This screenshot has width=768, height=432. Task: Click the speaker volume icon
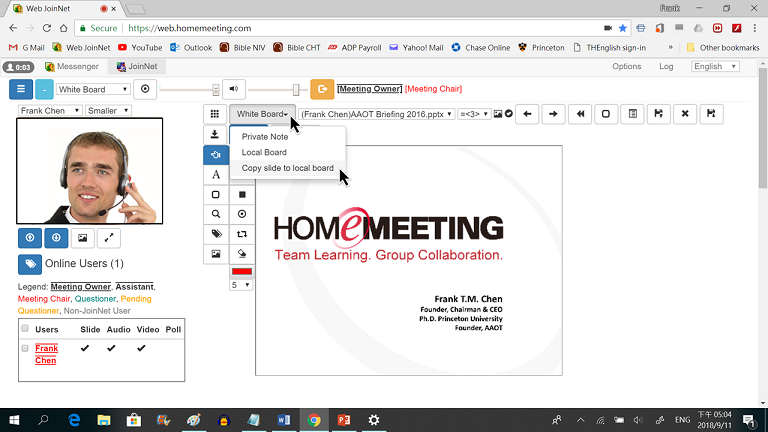coord(234,89)
